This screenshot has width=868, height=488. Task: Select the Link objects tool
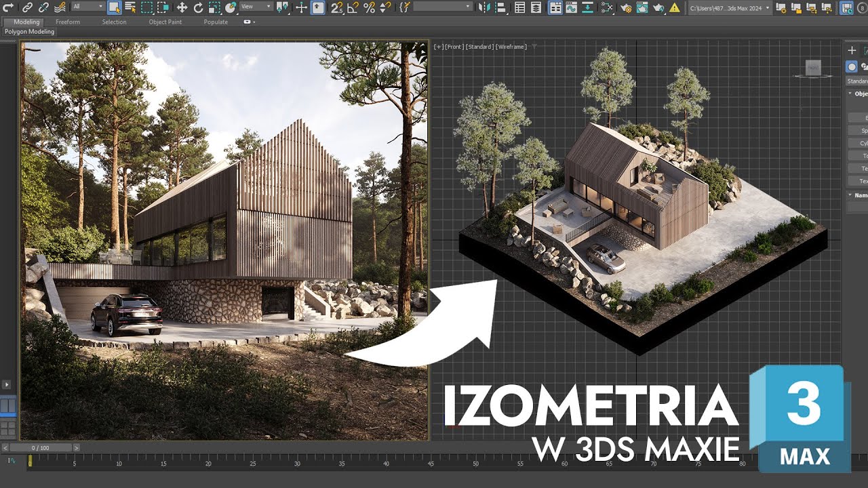coord(26,7)
